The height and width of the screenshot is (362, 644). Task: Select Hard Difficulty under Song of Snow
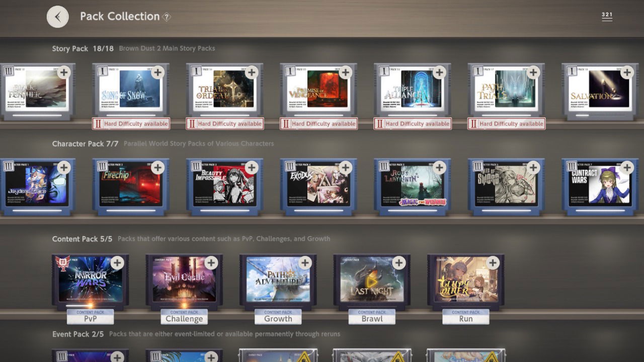pyautogui.click(x=131, y=123)
